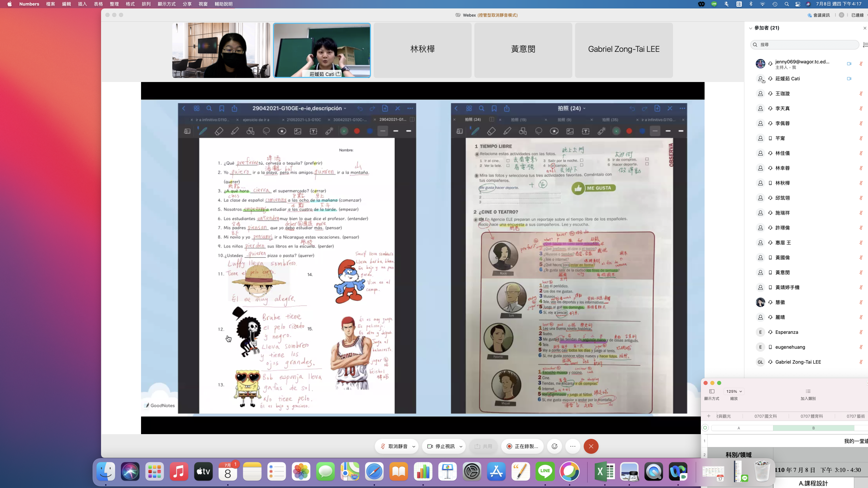This screenshot has width=868, height=488.
Task: Click the participant list sort icon
Action: tap(865, 45)
